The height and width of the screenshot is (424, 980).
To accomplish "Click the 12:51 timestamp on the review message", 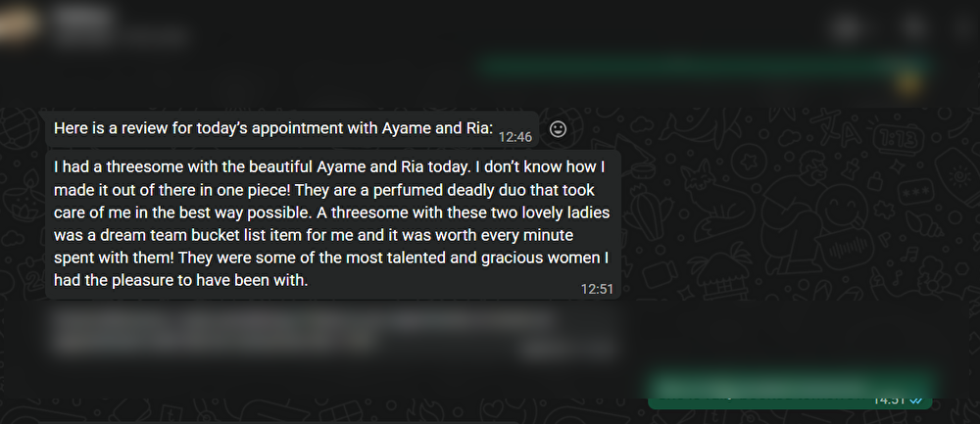I will 596,289.
